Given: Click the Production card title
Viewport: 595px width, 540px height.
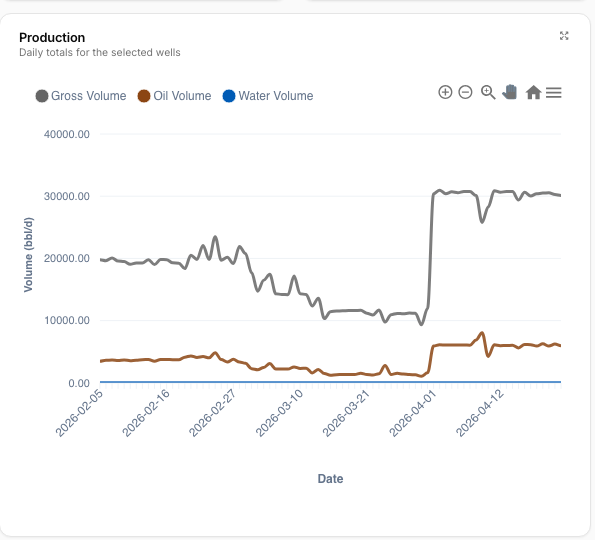Looking at the screenshot, I should click(x=52, y=38).
